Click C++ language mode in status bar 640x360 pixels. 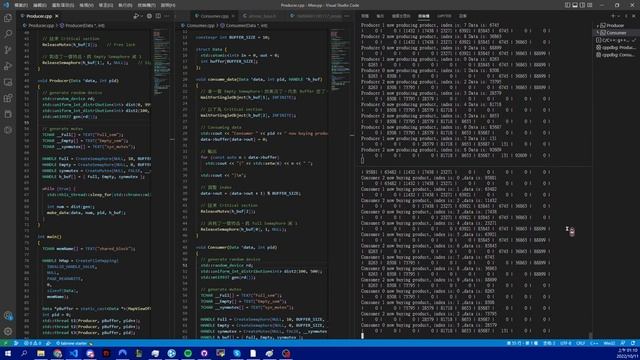tap(594, 343)
